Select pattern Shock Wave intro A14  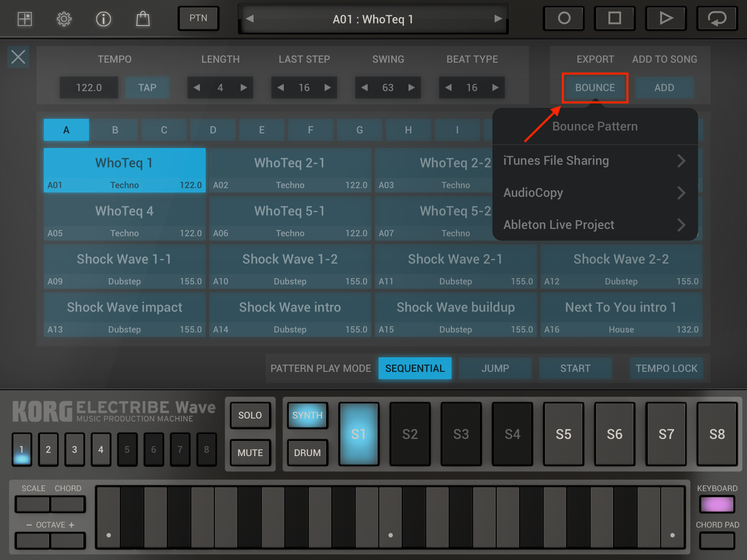(x=290, y=315)
